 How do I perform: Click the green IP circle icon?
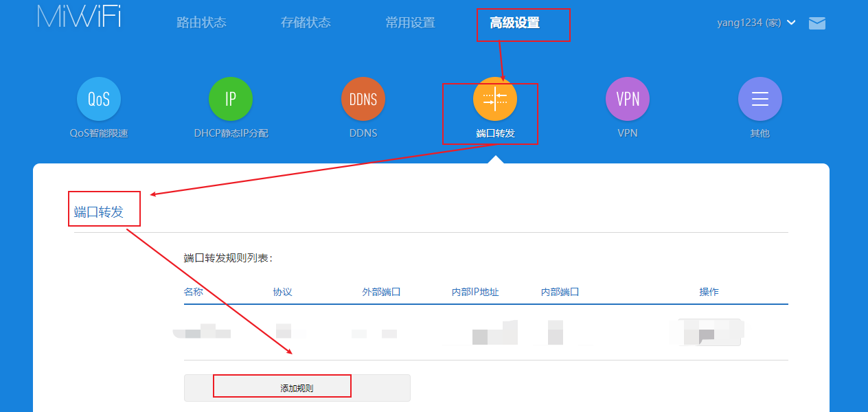coord(231,99)
